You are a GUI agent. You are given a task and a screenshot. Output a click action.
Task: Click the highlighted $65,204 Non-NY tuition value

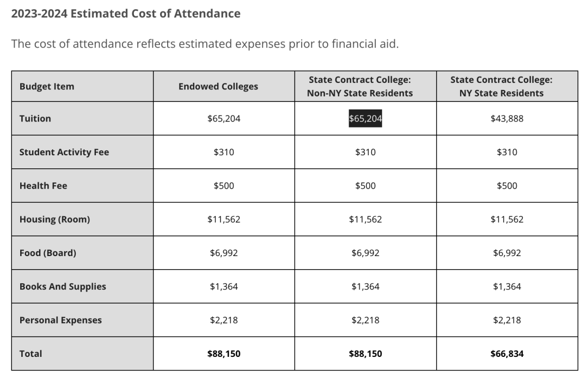pos(365,119)
